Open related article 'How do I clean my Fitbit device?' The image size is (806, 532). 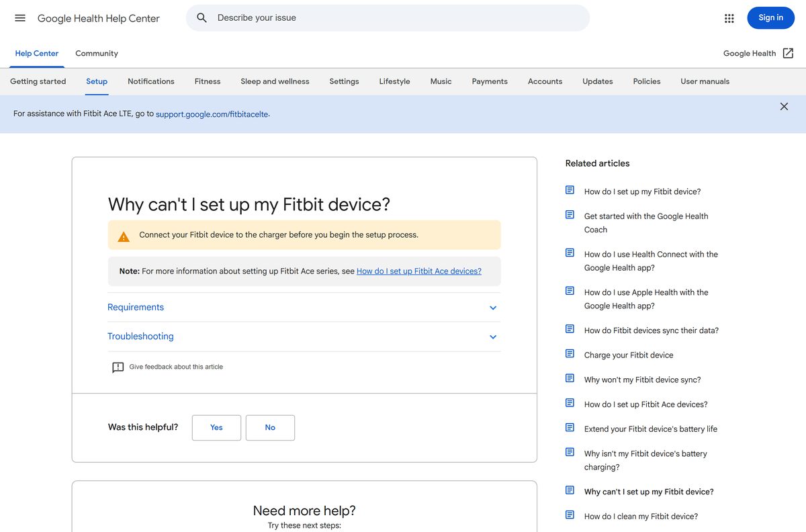click(x=641, y=516)
